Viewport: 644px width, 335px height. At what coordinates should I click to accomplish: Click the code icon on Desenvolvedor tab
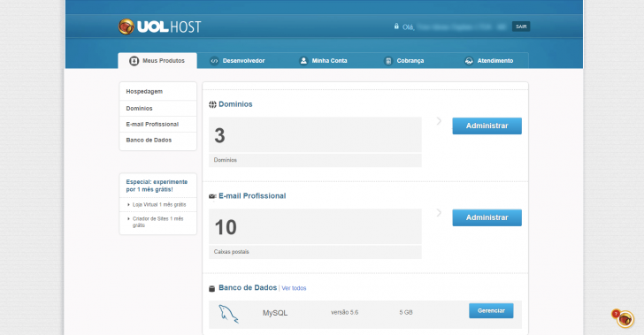pos(214,61)
